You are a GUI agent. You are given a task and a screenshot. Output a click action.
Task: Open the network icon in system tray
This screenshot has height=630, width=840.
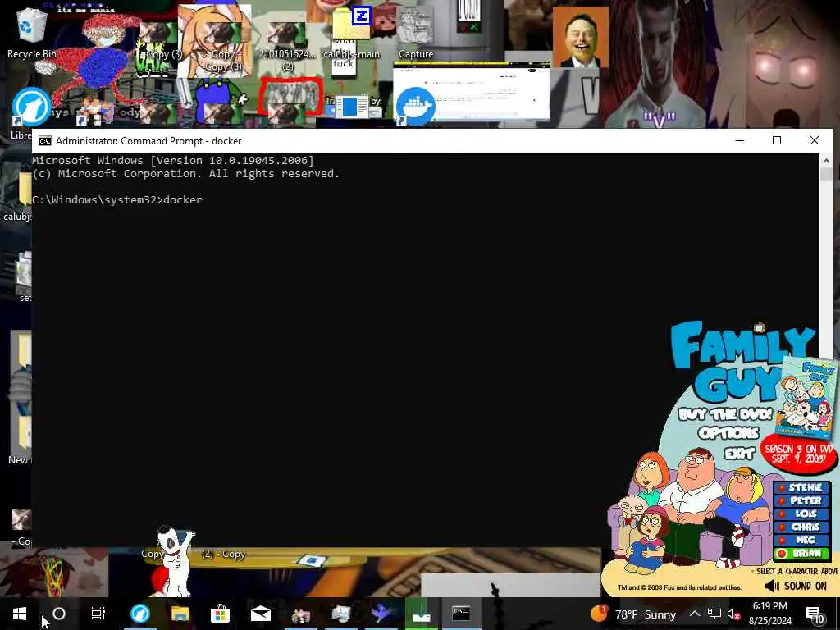tap(714, 614)
